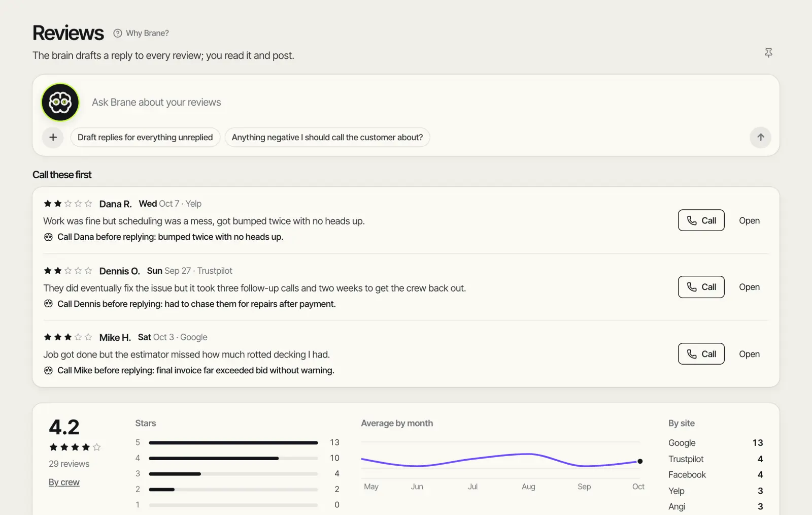
Task: Click Dennis O.'s two-star rating
Action: 67,271
